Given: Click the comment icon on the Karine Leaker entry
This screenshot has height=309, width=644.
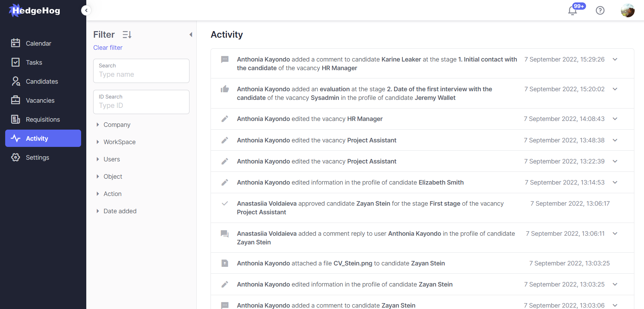Looking at the screenshot, I should (225, 59).
